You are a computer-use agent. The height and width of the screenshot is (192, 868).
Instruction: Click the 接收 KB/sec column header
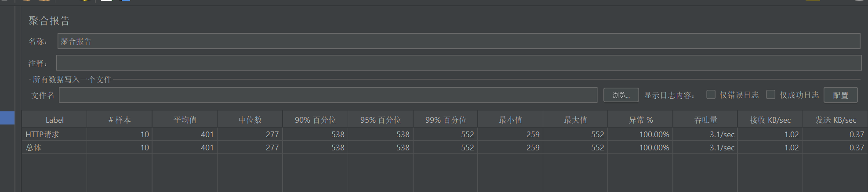pos(770,120)
